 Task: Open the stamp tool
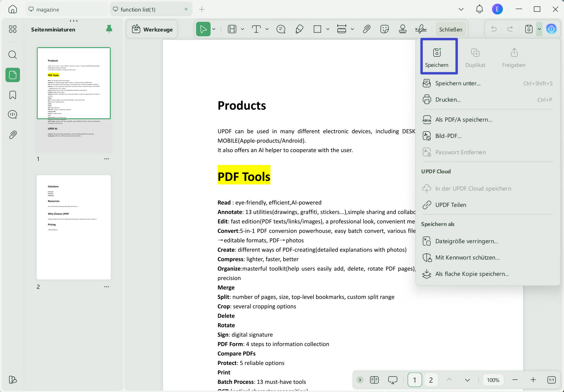[x=403, y=29]
